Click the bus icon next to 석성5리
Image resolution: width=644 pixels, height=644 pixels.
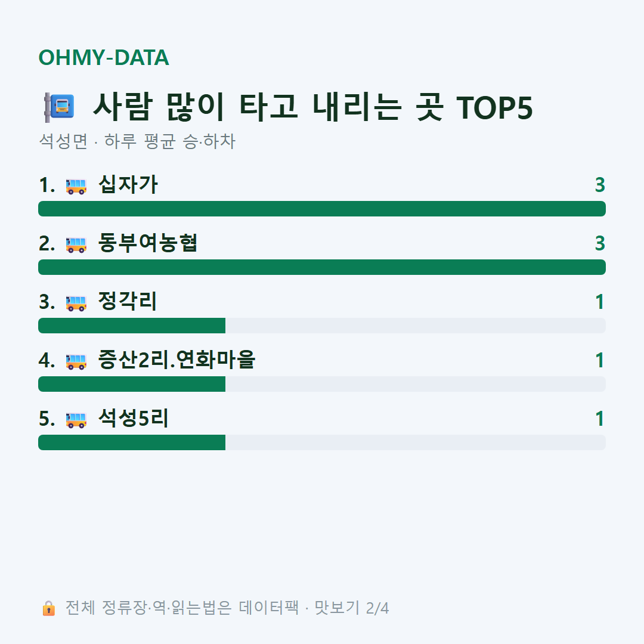pos(76,420)
